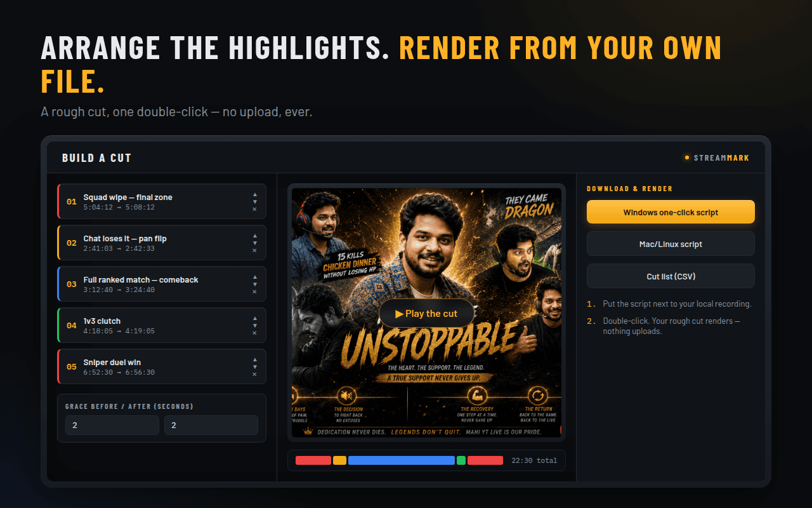The width and height of the screenshot is (812, 508).
Task: Select the long blue timeline segment
Action: coord(402,460)
